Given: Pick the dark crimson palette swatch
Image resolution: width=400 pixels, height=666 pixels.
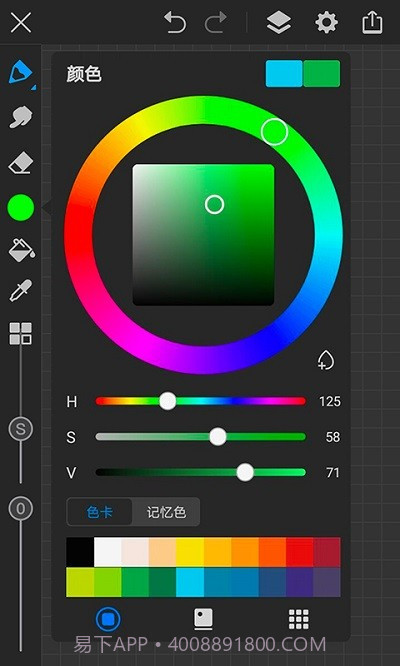Looking at the screenshot, I should click(327, 552).
